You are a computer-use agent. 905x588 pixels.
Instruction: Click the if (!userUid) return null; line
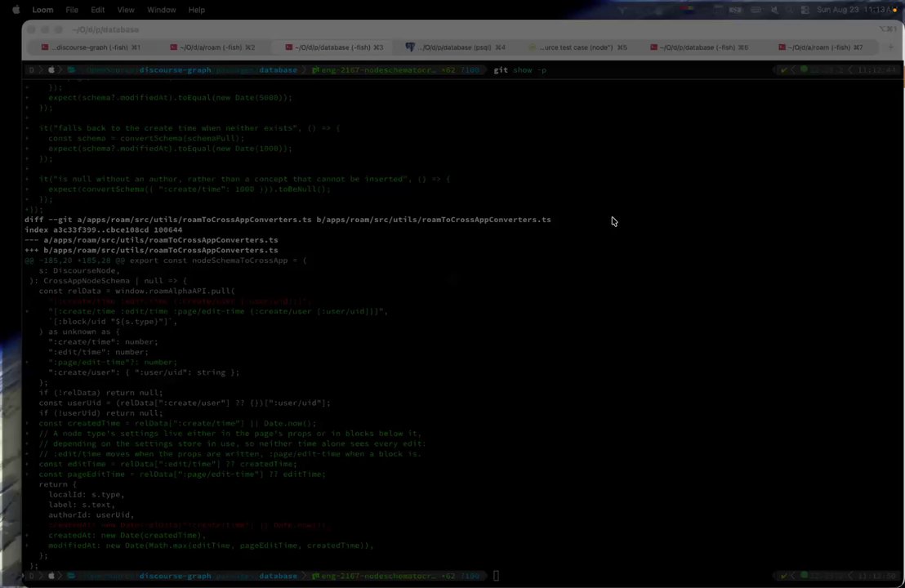pos(101,413)
